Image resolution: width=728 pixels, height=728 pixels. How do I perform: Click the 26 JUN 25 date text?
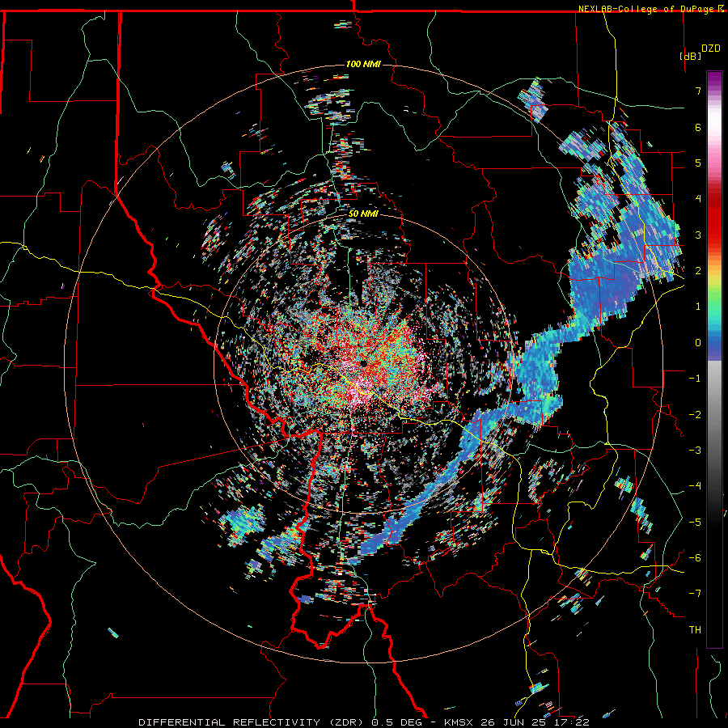click(515, 722)
